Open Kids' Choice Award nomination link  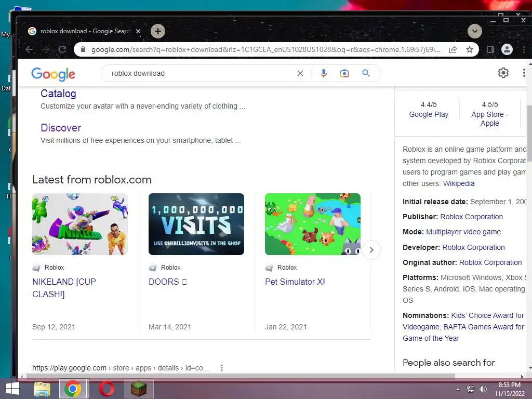coord(487,315)
